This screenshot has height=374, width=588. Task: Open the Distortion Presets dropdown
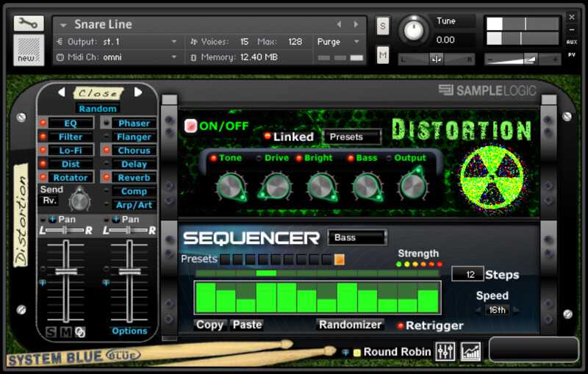pyautogui.click(x=351, y=137)
